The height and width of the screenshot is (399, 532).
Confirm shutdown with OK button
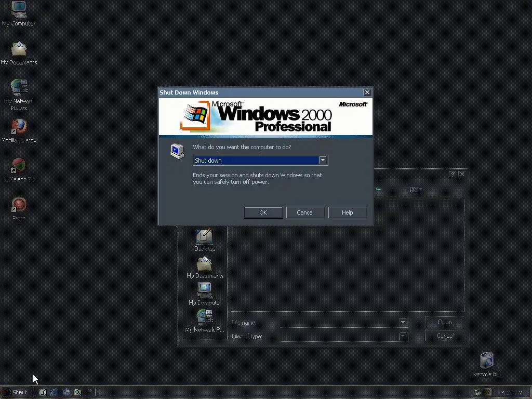tap(263, 212)
